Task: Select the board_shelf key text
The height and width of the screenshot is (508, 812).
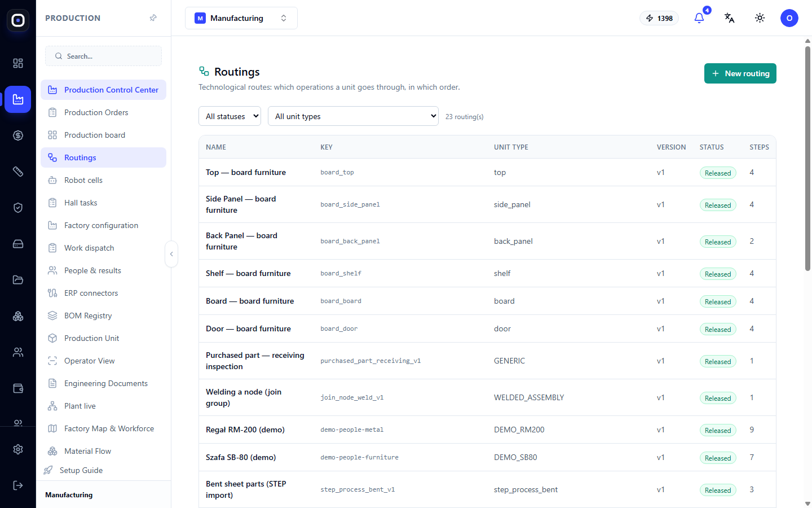Action: pos(341,273)
